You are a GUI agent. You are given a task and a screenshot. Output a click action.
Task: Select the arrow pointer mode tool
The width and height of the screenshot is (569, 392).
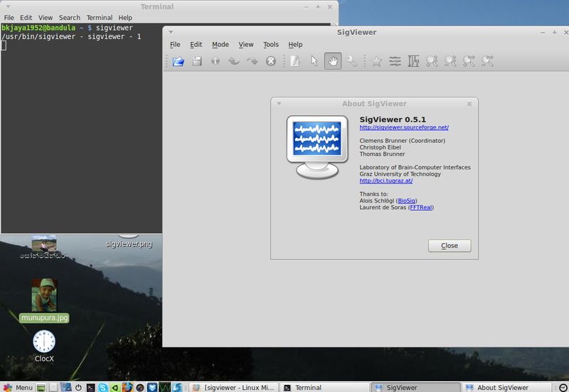314,61
